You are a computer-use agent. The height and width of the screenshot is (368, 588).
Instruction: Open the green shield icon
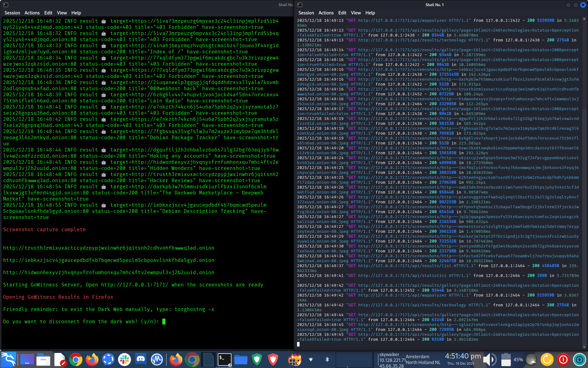tap(257, 359)
